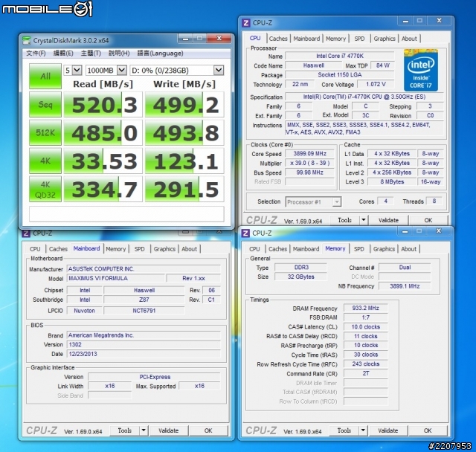Switch to Graphics tab in CPU window
This screenshot has width=476, height=452.
coord(385,39)
